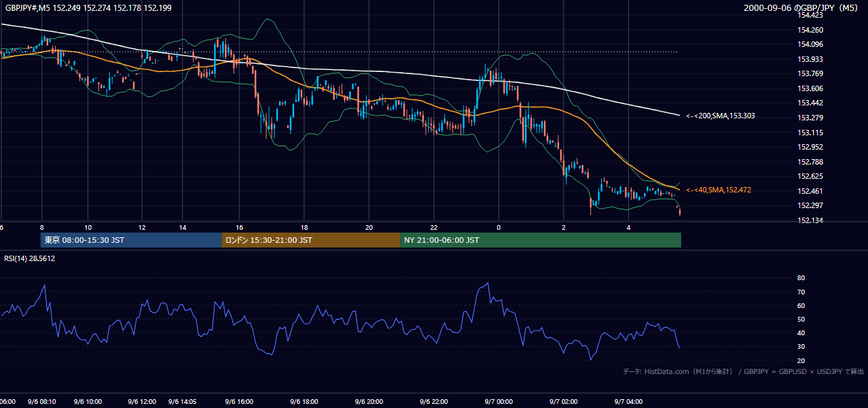Click price axis value 152.788
Image resolution: width=868 pixels, height=408 pixels.
(810, 162)
